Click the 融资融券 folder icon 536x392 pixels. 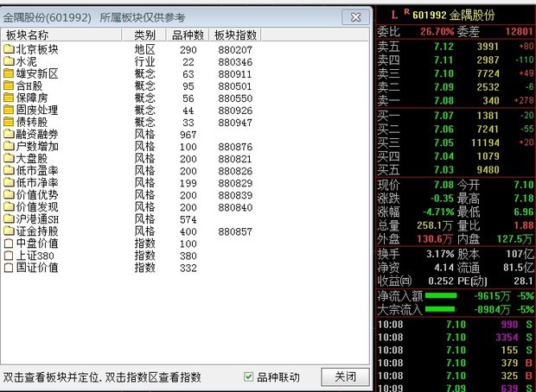[x=10, y=135]
